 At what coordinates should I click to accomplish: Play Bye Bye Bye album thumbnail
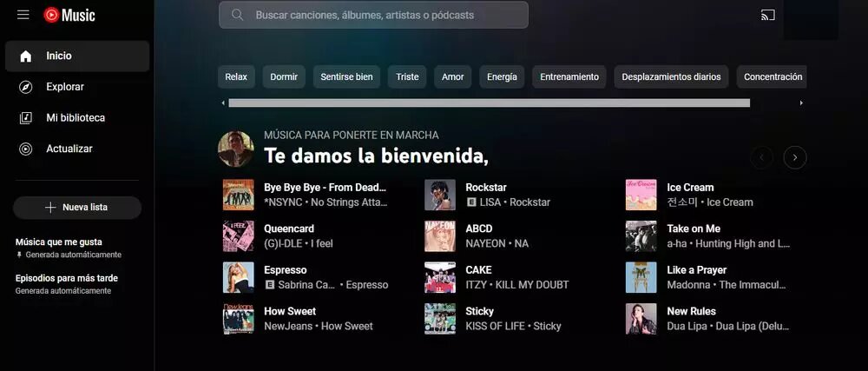[x=239, y=195]
